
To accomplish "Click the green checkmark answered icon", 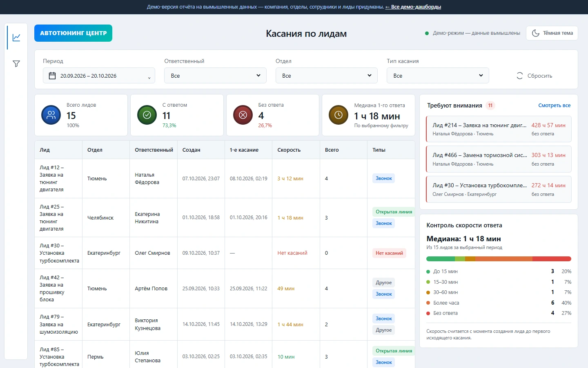I will coord(147,115).
